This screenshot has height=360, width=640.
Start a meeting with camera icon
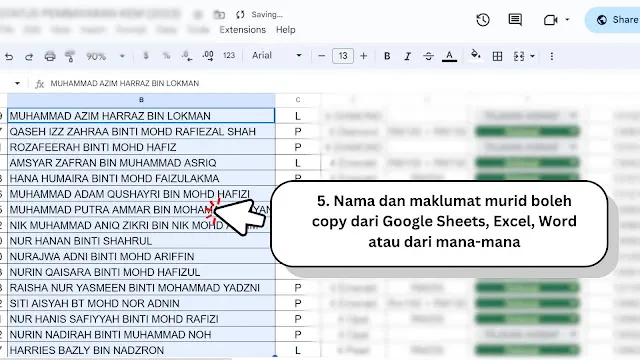[x=551, y=20]
